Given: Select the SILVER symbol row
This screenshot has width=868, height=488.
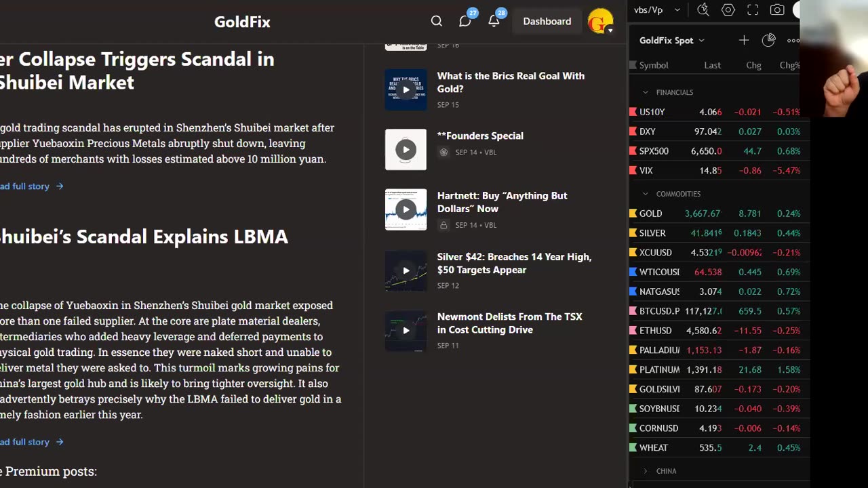Looking at the screenshot, I should tap(719, 233).
